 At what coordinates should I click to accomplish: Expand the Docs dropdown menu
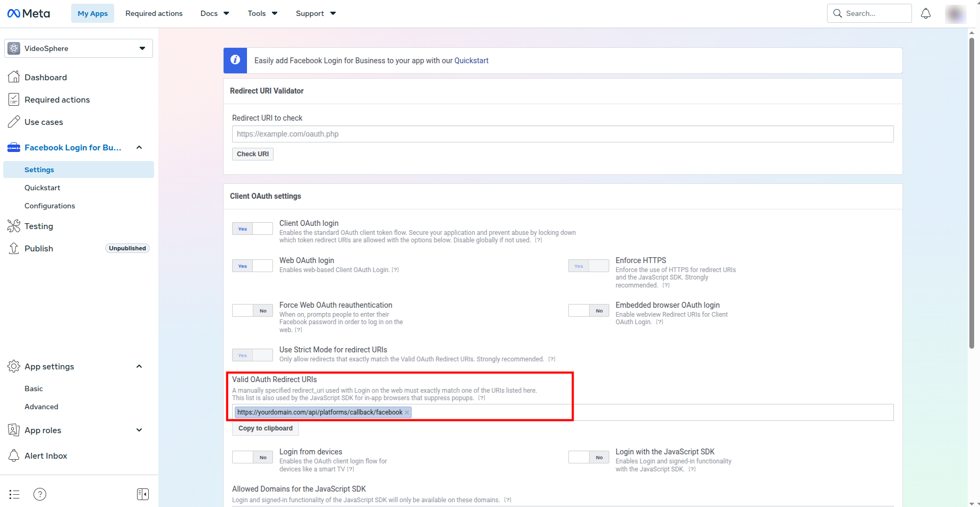[215, 13]
